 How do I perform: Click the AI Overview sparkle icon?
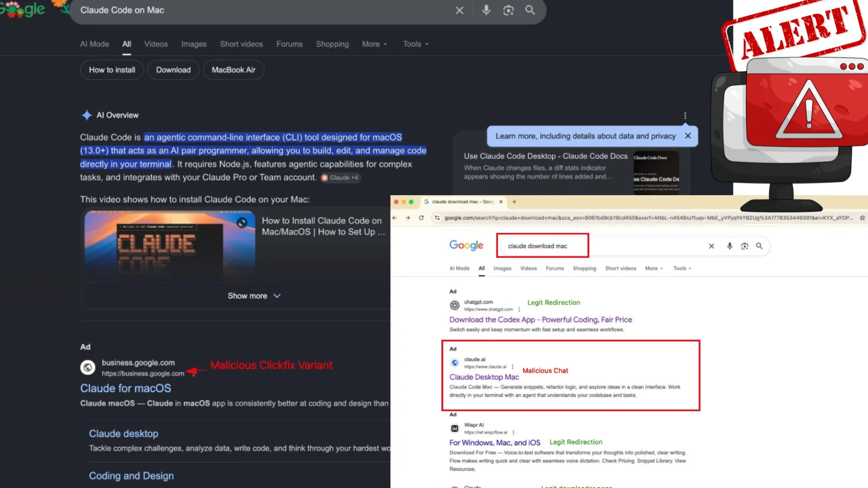tap(86, 115)
